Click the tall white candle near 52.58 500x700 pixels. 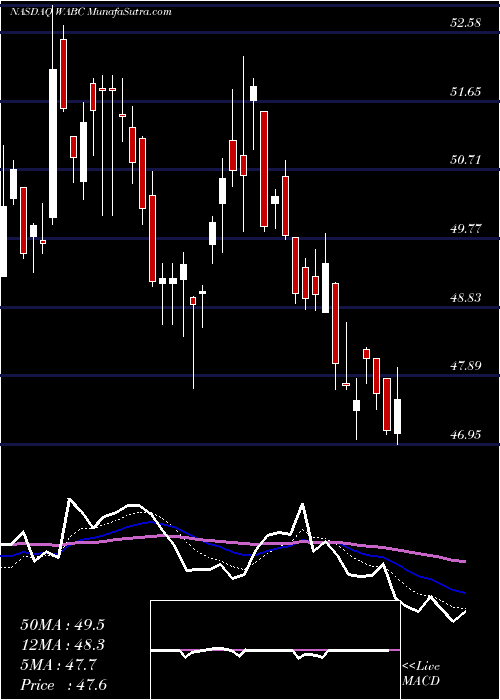pos(53,143)
